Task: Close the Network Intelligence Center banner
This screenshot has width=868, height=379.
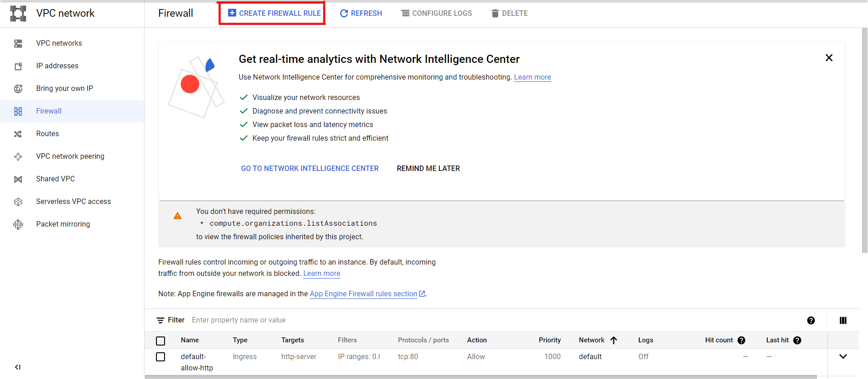Action: pyautogui.click(x=829, y=58)
